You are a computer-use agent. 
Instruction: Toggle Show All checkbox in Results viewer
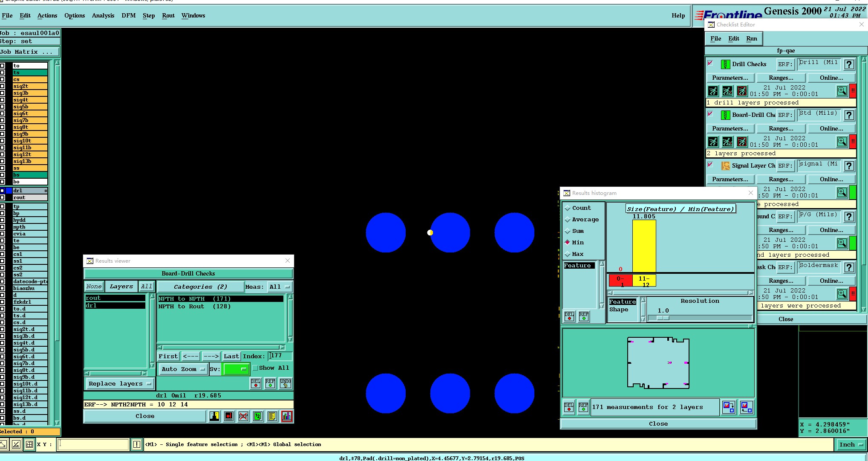[x=255, y=368]
